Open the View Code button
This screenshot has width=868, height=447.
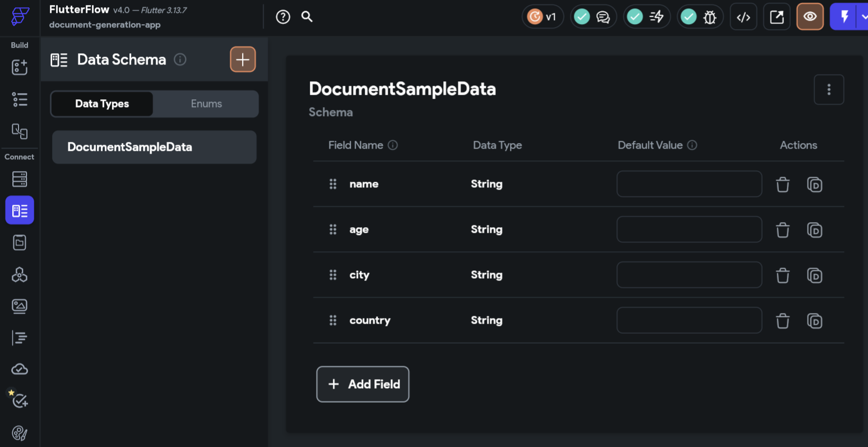[x=744, y=17]
